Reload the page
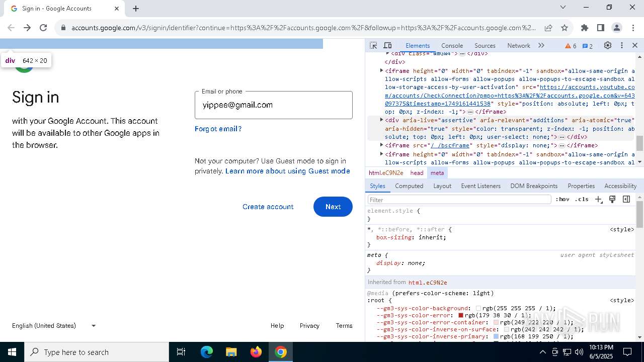Viewport: 644px width, 362px height. (x=43, y=28)
